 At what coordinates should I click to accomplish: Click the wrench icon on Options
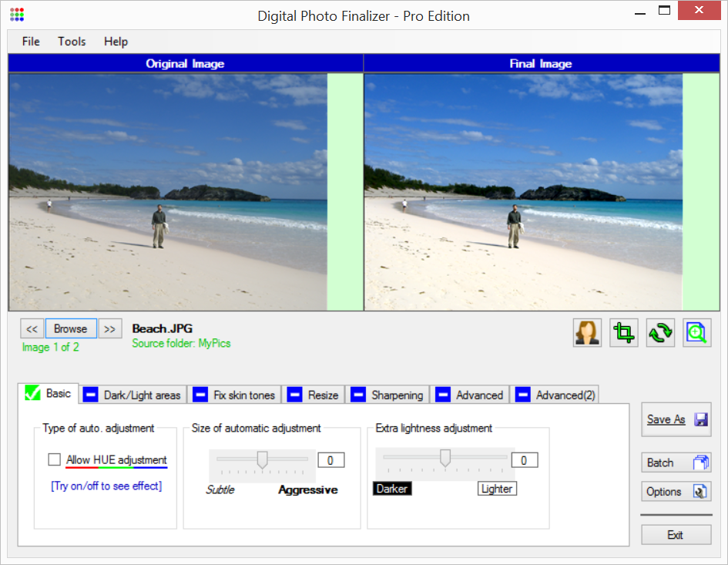(699, 492)
